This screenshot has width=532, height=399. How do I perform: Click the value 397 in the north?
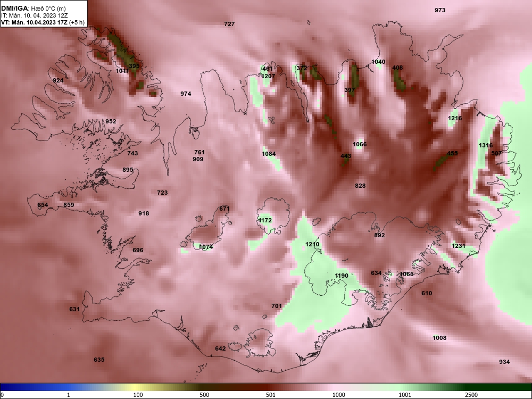[350, 90]
